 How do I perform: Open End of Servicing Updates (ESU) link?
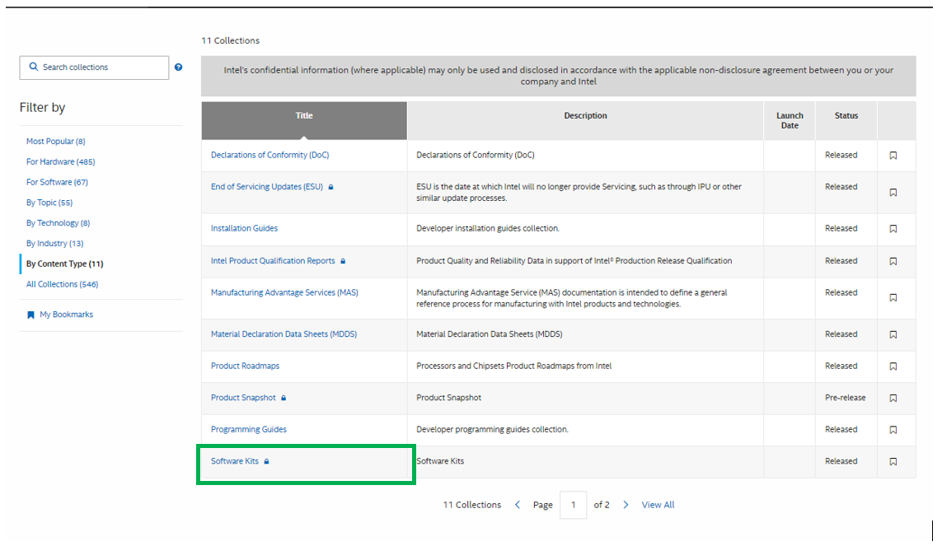pos(267,187)
